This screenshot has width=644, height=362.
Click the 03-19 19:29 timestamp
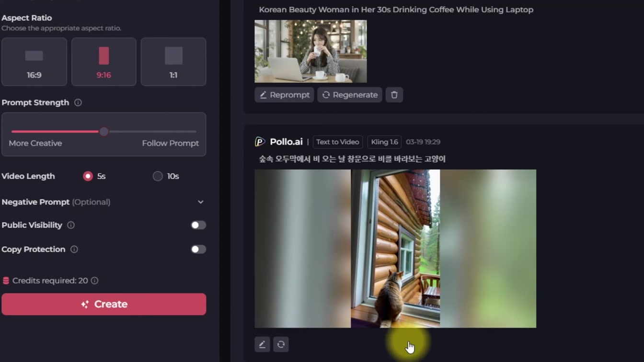(423, 142)
